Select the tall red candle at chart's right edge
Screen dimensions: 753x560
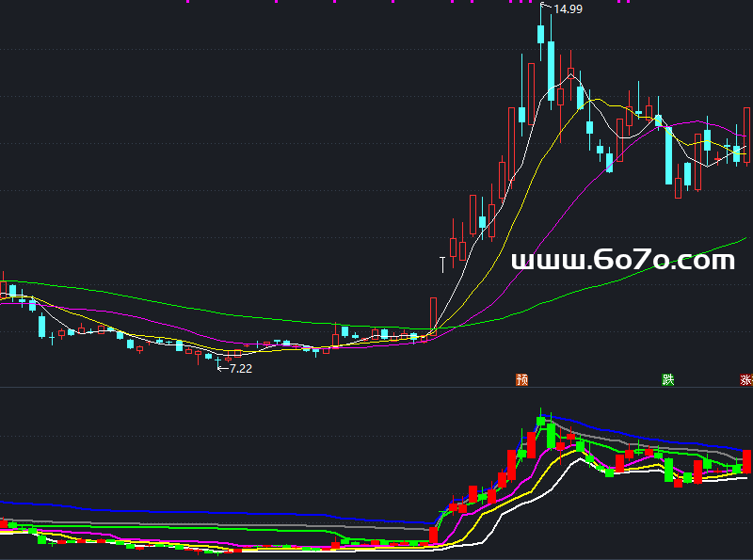click(748, 136)
